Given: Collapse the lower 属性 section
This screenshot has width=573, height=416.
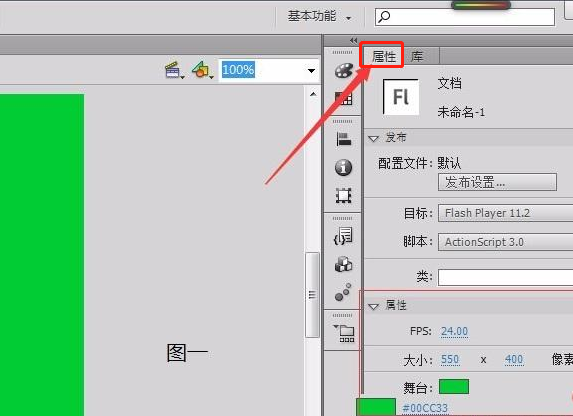Looking at the screenshot, I should pos(373,306).
